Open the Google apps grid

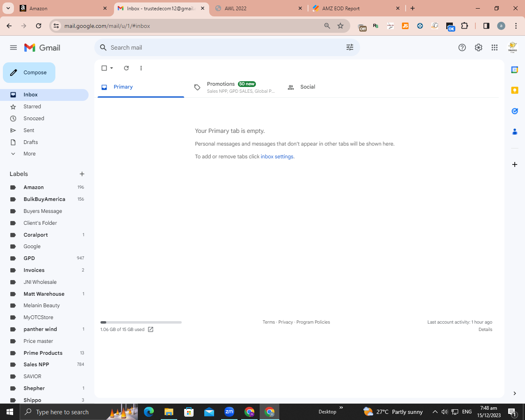tap(495, 48)
